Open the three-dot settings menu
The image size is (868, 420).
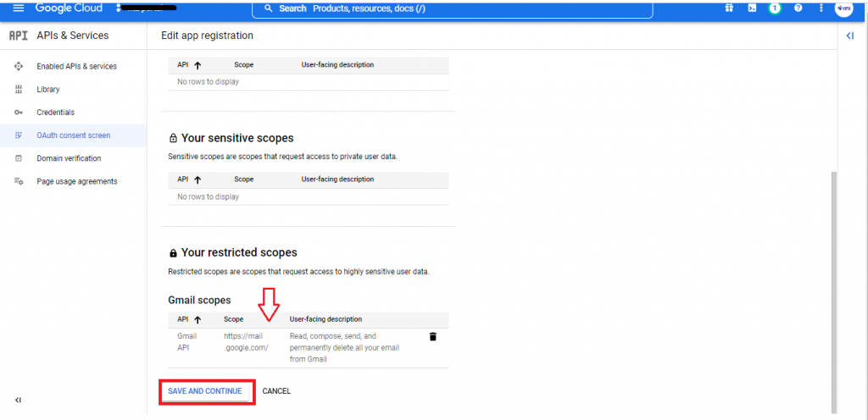821,8
